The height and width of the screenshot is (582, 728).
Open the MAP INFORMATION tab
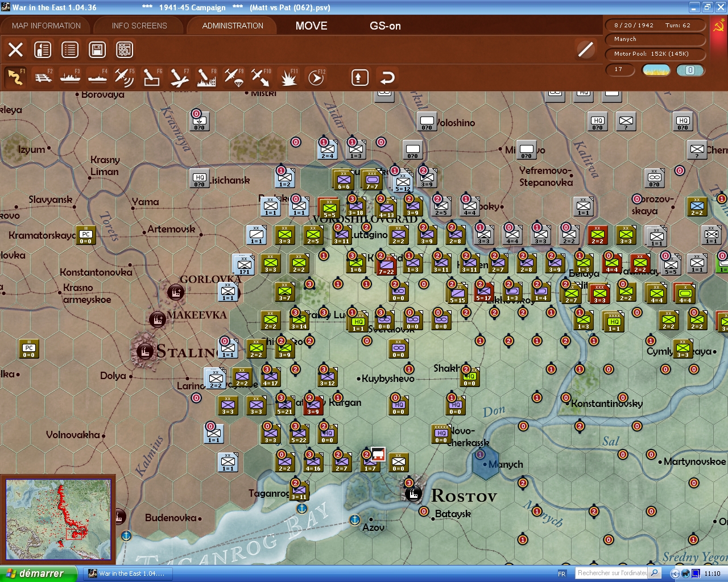[x=46, y=26]
